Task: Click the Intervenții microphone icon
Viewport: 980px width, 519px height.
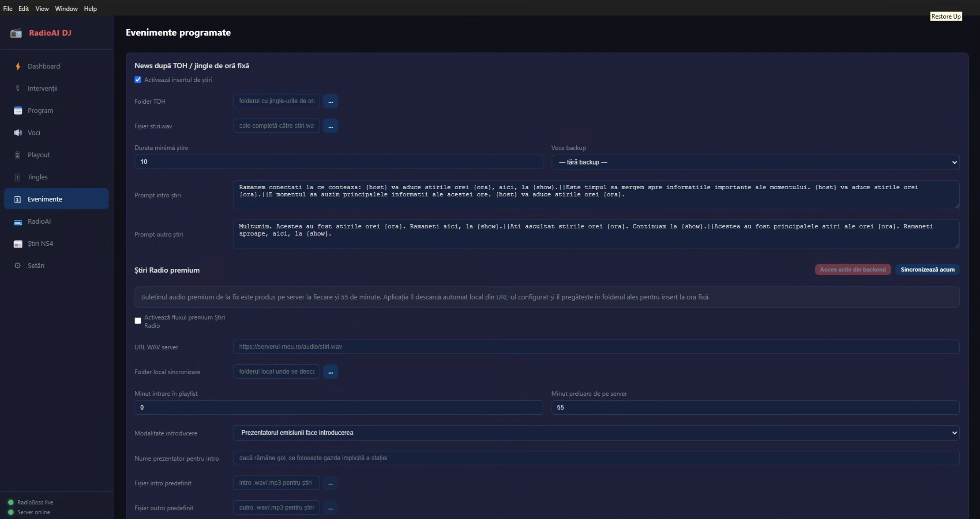Action: [18, 88]
